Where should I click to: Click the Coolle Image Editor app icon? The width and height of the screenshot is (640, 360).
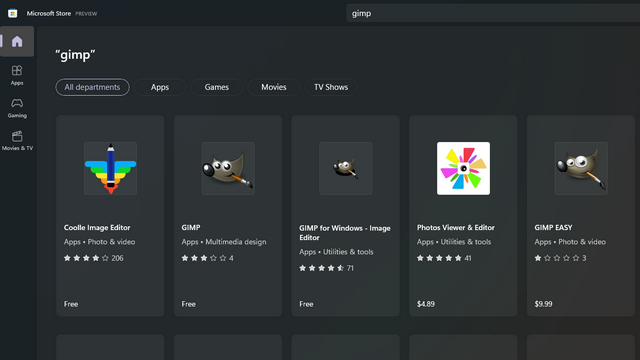click(110, 168)
